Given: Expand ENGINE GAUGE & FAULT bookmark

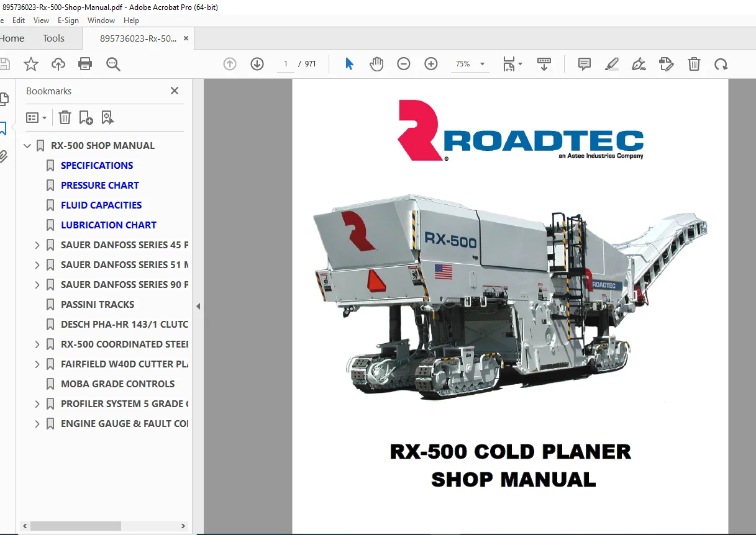Looking at the screenshot, I should point(37,424).
